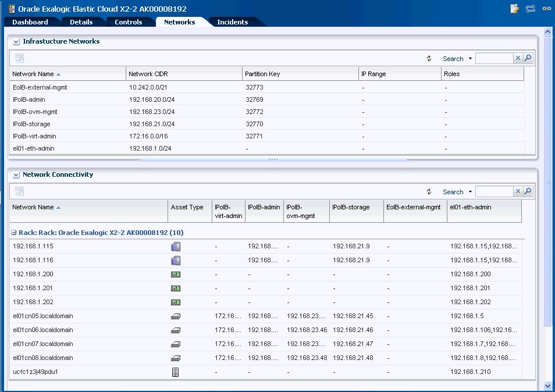Collapse the Infrastructure Networks section
Screen dimensions: 555x392
click(x=16, y=42)
